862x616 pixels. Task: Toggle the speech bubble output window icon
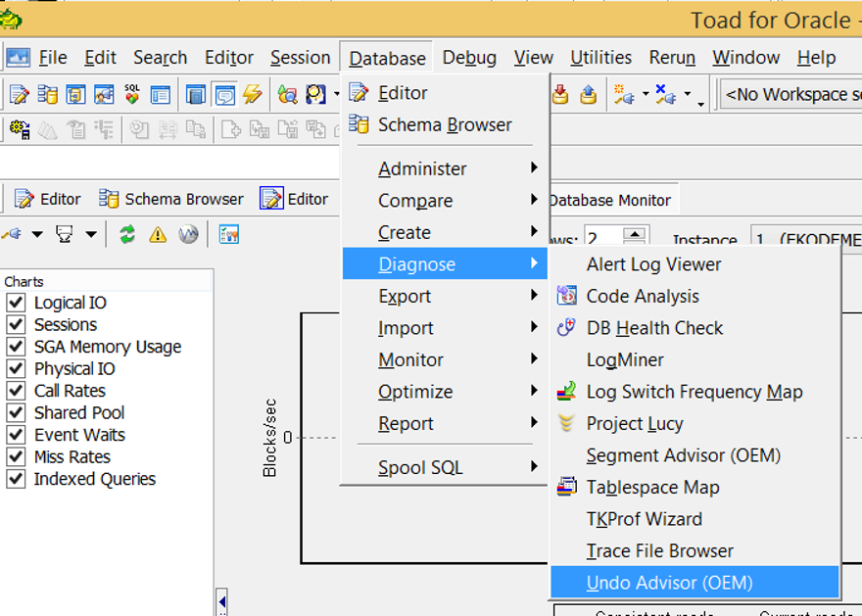pyautogui.click(x=224, y=95)
